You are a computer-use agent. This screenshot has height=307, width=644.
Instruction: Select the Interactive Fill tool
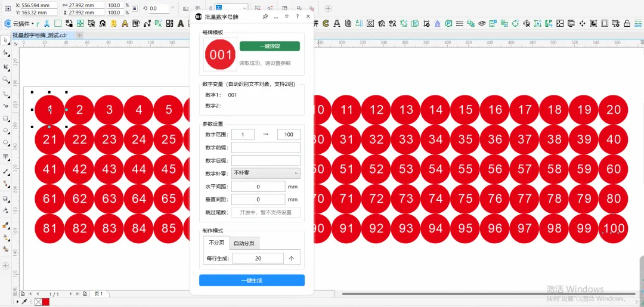click(x=5, y=237)
